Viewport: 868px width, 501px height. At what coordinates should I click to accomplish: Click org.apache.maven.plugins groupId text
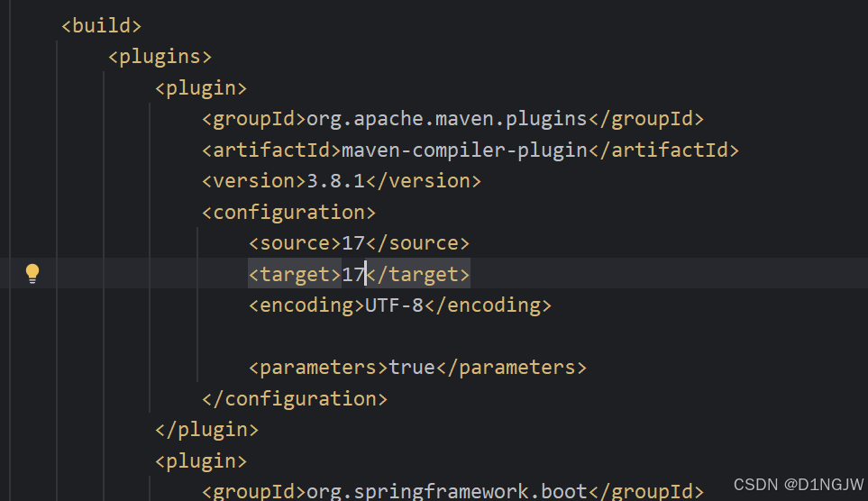(447, 119)
